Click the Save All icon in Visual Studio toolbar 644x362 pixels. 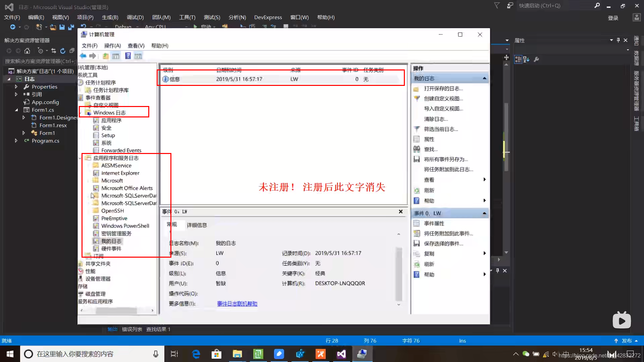click(71, 27)
